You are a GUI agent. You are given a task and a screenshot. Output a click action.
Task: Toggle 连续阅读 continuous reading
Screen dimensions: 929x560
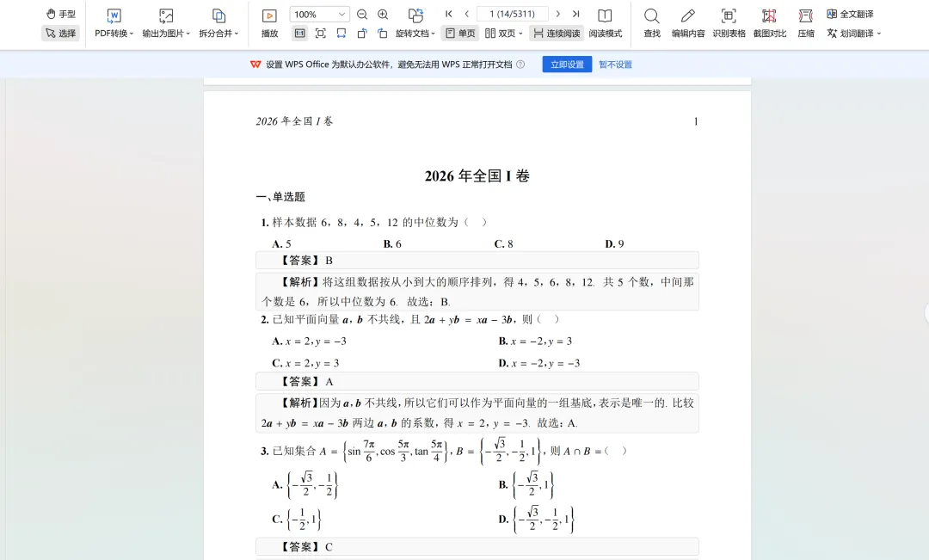pyautogui.click(x=557, y=34)
